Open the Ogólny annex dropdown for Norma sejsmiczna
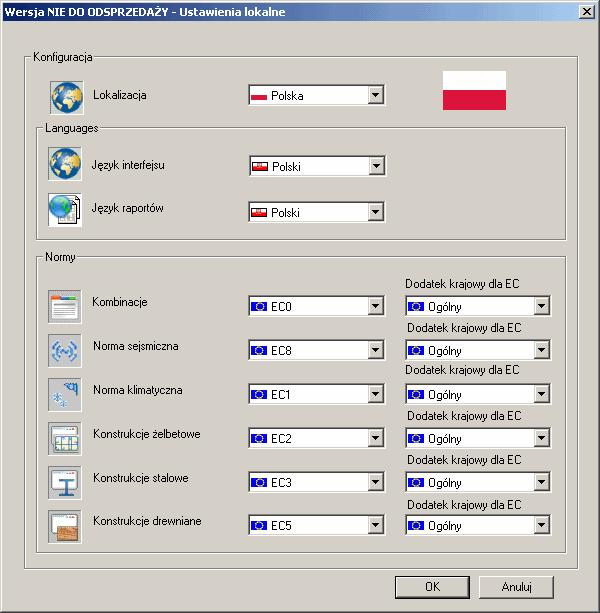The width and height of the screenshot is (600, 613). (x=478, y=350)
